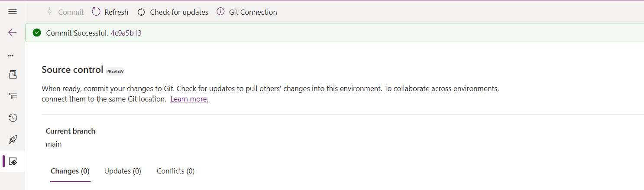Refresh the source control page

pos(110,12)
